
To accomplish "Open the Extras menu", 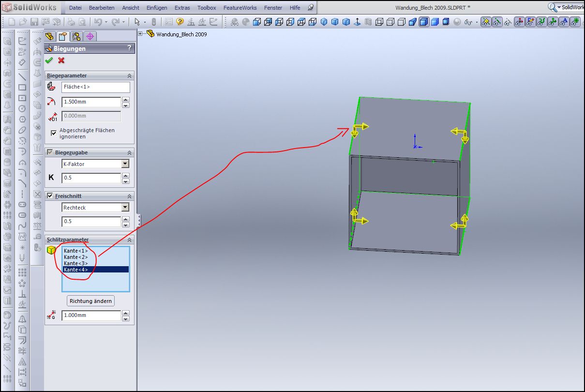I will pos(182,8).
